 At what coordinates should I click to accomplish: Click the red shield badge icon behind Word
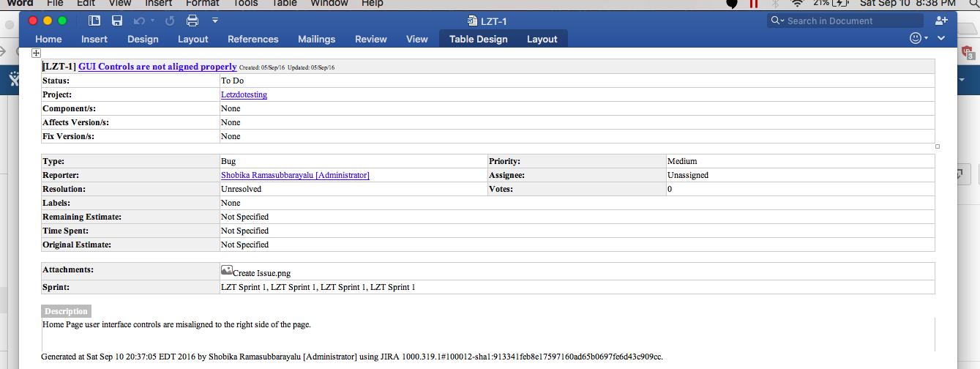[x=968, y=53]
